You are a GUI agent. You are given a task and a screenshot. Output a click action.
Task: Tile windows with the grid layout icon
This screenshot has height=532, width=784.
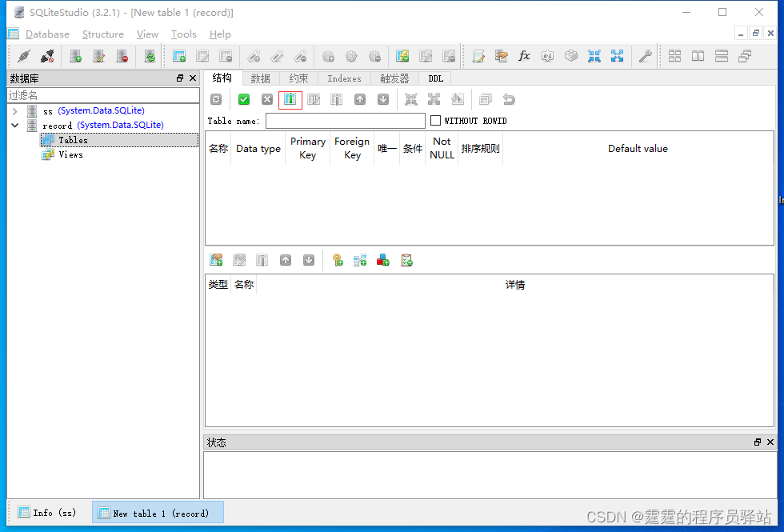(675, 56)
